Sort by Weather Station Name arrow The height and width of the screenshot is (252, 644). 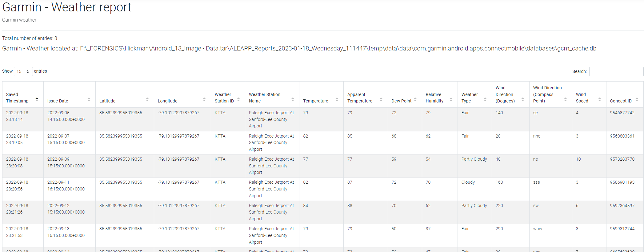tap(293, 99)
